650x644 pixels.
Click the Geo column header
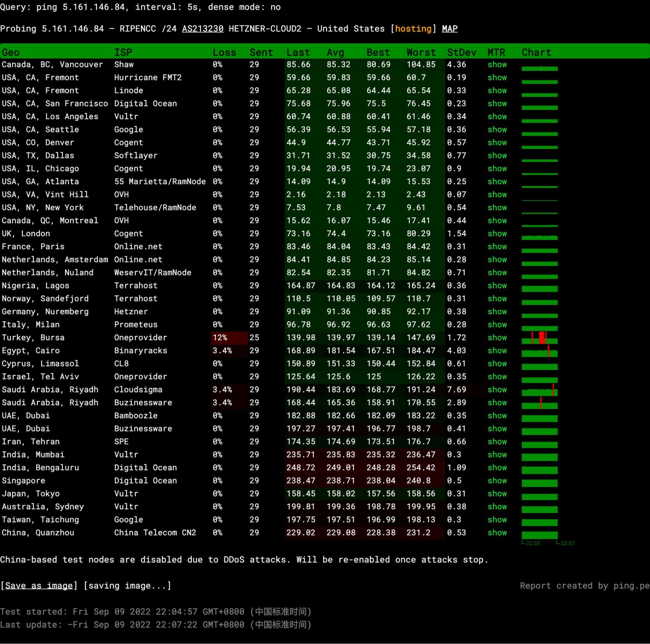pos(11,52)
